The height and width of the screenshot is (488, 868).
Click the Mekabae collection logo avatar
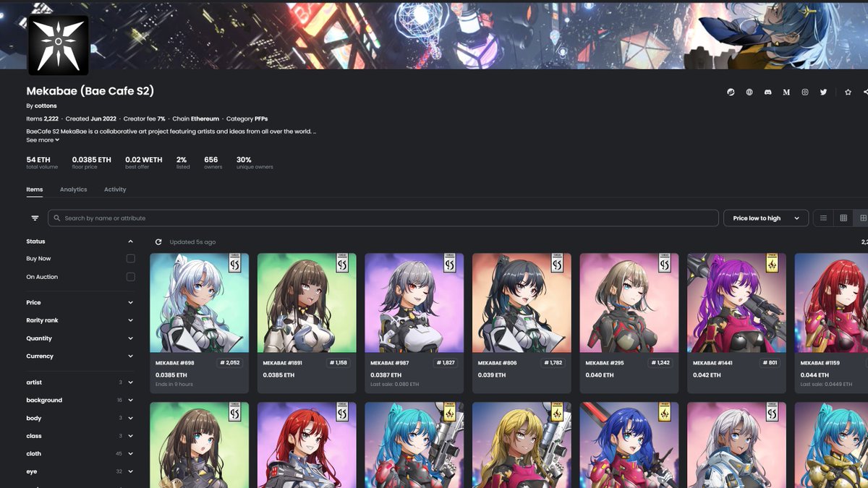[x=59, y=45]
